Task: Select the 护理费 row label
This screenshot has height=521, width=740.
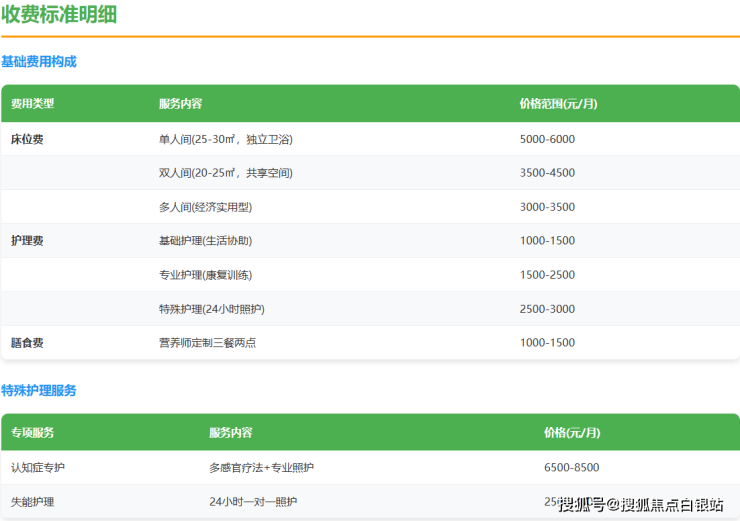Action: coord(27,241)
